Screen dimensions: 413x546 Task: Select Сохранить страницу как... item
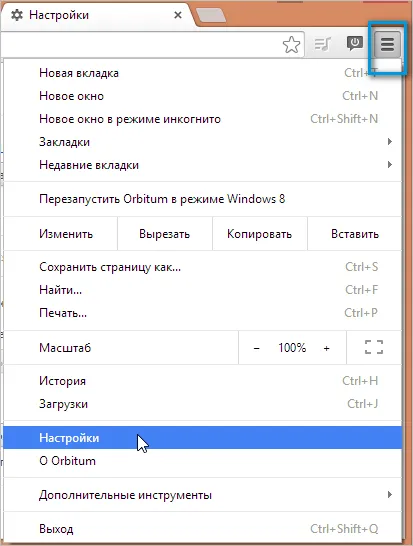tap(203, 267)
